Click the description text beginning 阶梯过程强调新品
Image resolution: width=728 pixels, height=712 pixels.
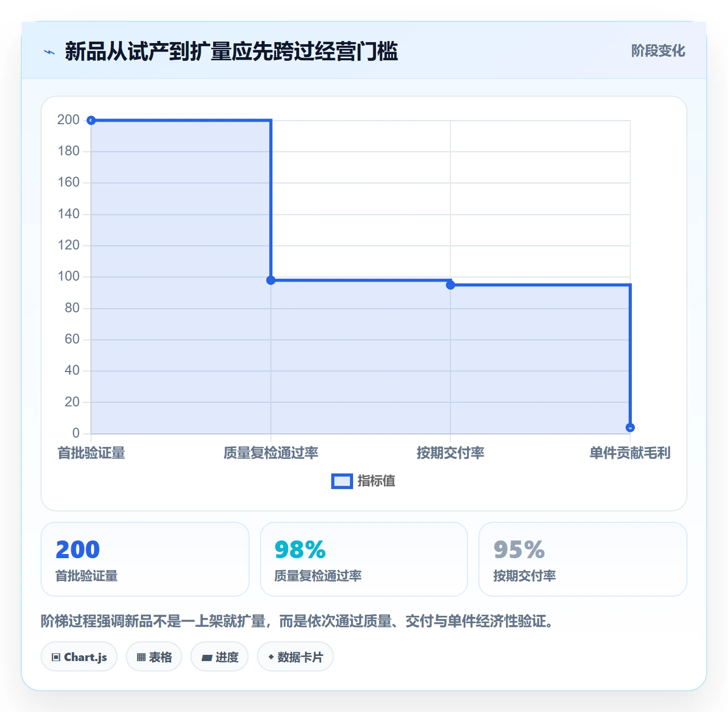pos(297,621)
